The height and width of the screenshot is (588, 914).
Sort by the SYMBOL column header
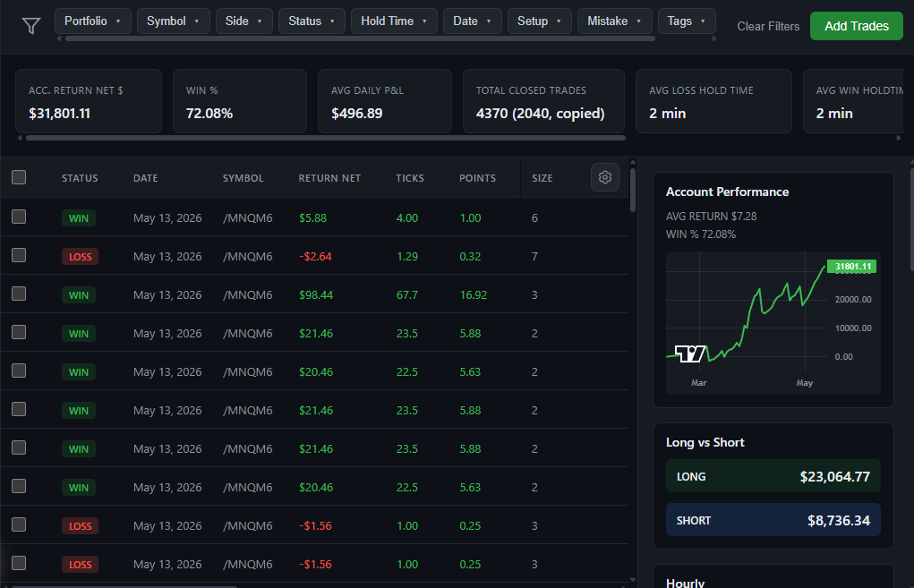click(243, 178)
